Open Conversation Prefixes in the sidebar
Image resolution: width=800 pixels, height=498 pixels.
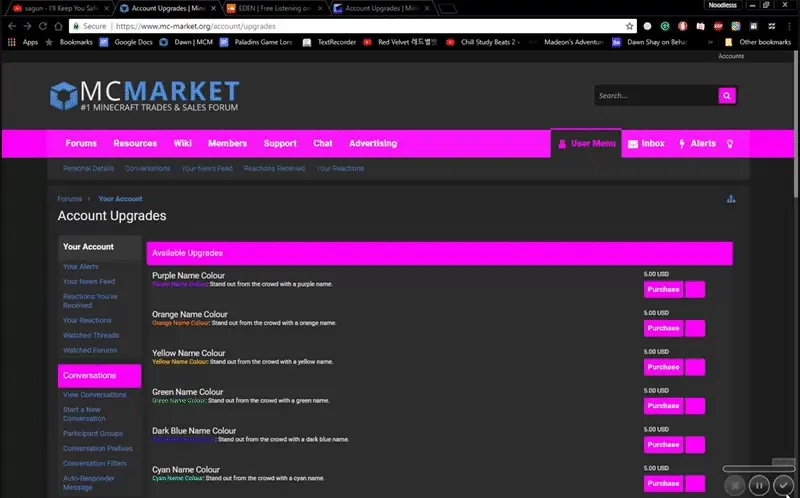(x=97, y=449)
